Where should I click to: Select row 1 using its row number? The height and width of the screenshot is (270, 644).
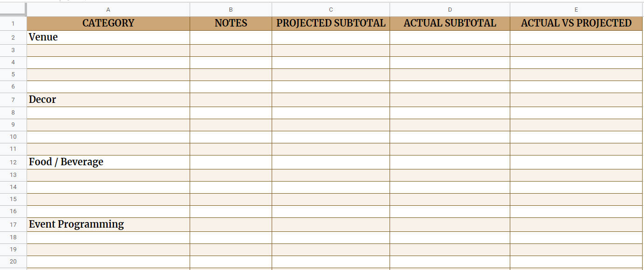(x=14, y=23)
